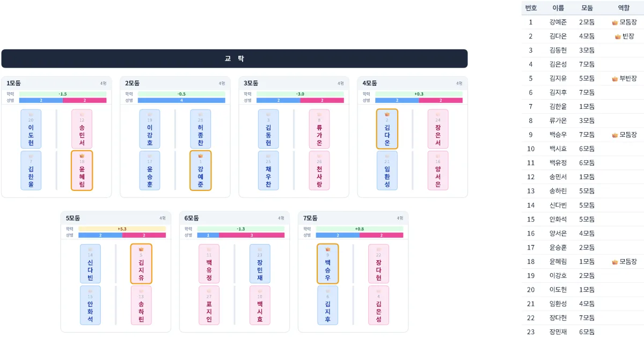Click the 모둠장 crown next to 강예준 in the roster
Screen dimensions: 644x338
(x=614, y=22)
